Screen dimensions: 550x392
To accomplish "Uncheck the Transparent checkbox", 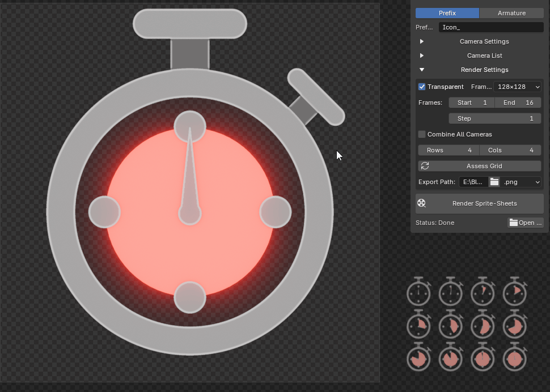I will coord(422,87).
